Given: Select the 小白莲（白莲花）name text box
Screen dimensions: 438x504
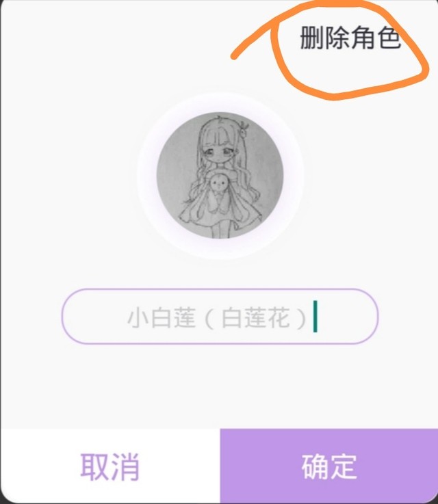Looking at the screenshot, I should [220, 317].
